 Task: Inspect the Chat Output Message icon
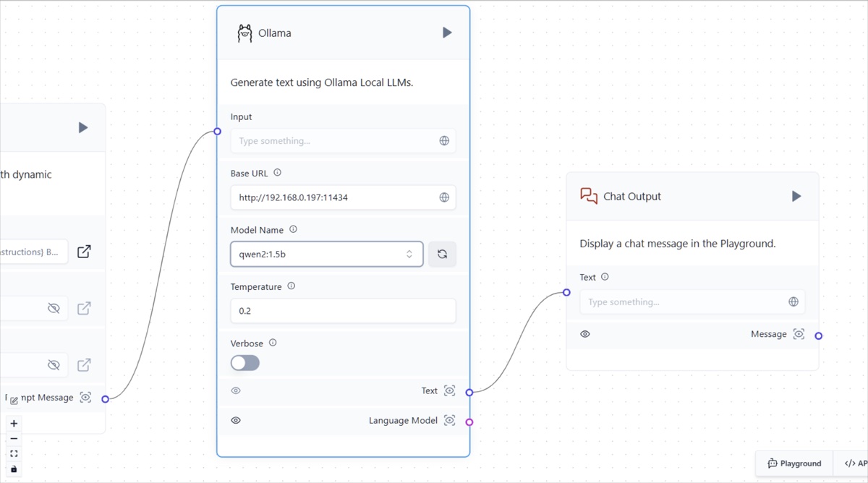[799, 334]
